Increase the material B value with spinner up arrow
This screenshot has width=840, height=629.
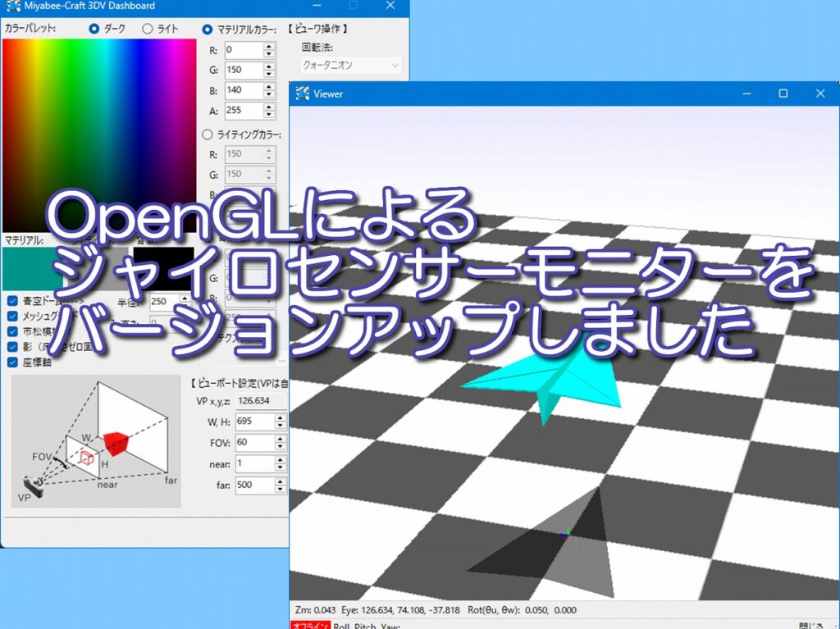(x=269, y=86)
